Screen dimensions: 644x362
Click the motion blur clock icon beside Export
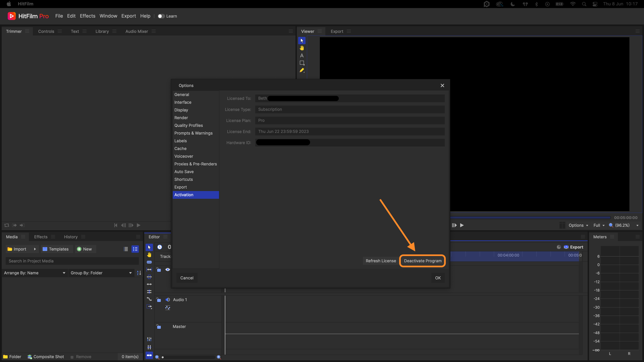click(x=559, y=247)
